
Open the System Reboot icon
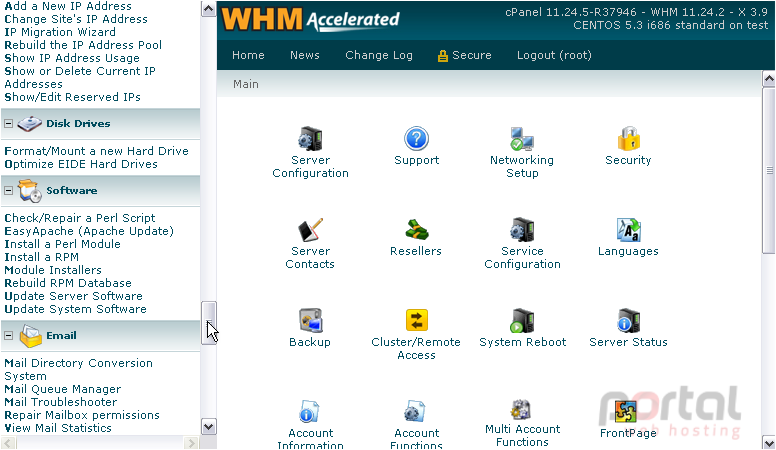pyautogui.click(x=522, y=321)
